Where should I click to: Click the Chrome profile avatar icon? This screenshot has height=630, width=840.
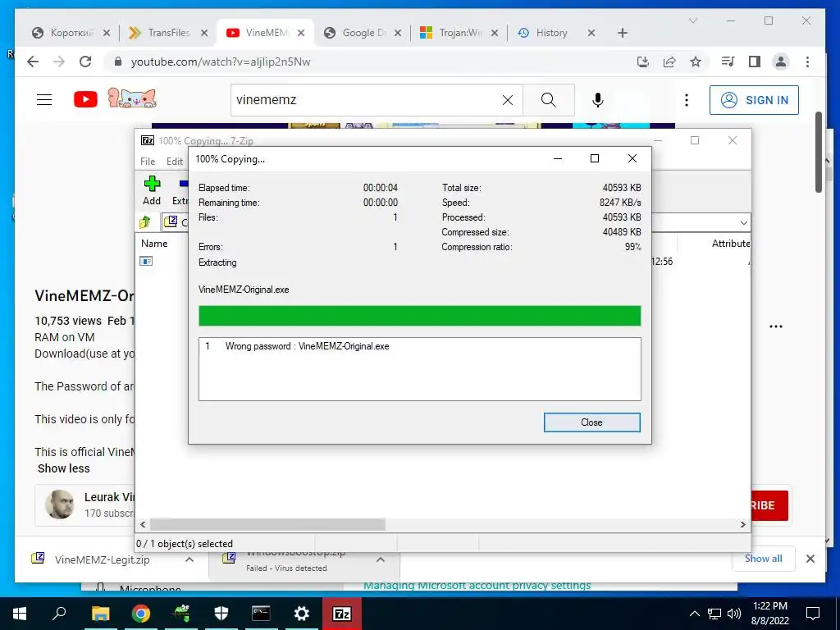[781, 62]
